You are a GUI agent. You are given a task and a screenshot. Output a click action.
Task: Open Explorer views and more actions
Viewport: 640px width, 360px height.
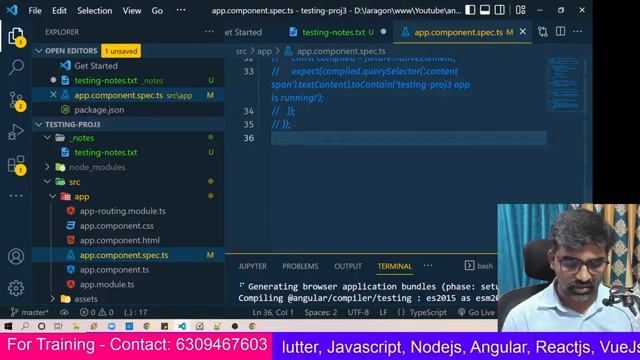coord(209,31)
